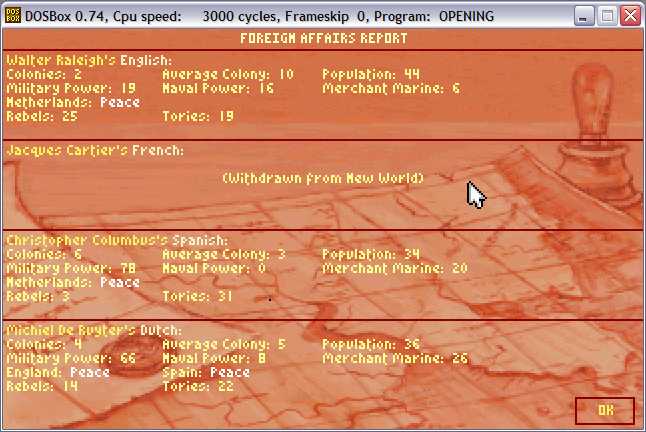Click English "Colonies: 2" value
646x432 pixels.
[44, 75]
